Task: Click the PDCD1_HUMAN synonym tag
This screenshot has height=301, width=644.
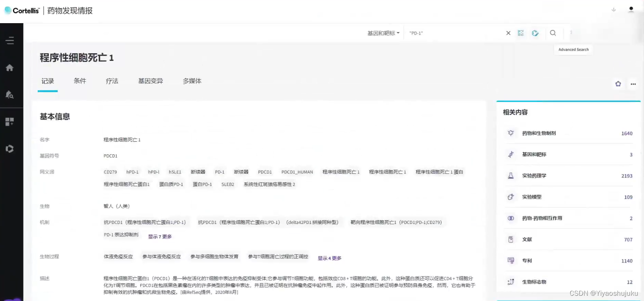Action: (297, 172)
